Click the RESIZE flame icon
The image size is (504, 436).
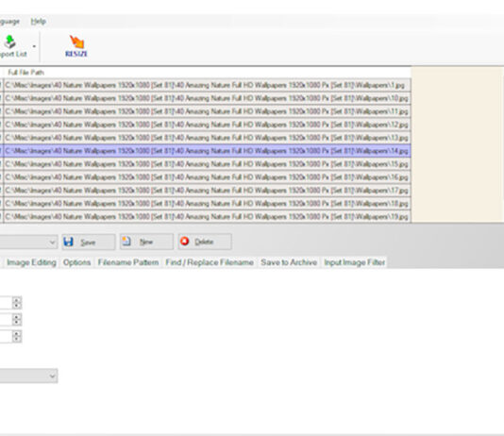(x=76, y=42)
